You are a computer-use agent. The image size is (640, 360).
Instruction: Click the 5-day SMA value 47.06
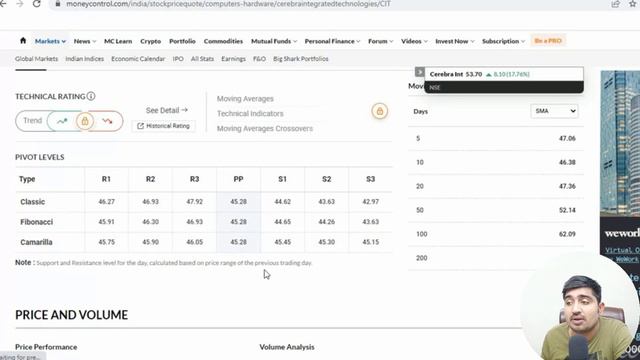pyautogui.click(x=567, y=138)
